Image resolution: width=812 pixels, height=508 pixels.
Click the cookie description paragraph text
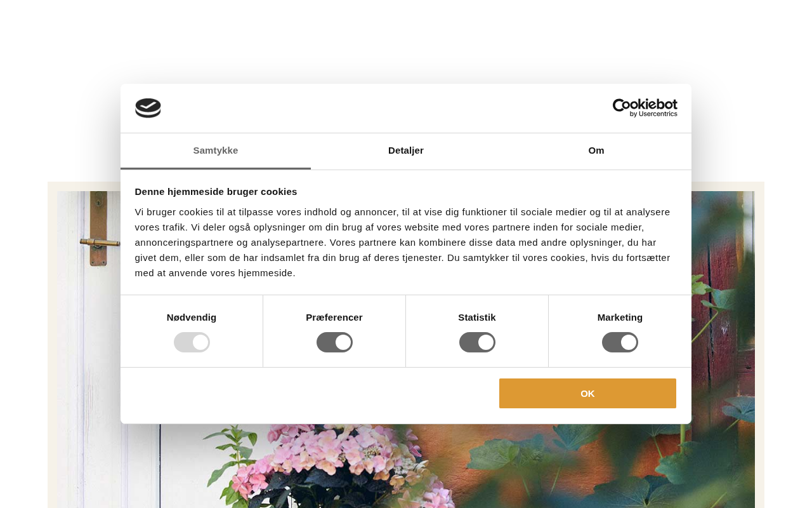tap(403, 243)
